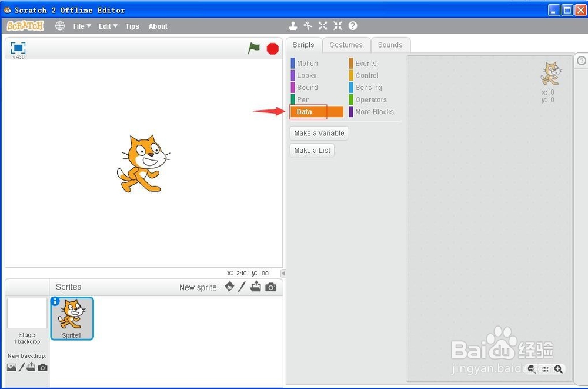The width and height of the screenshot is (588, 389).
Task: Select the Pen block category
Action: click(x=317, y=99)
